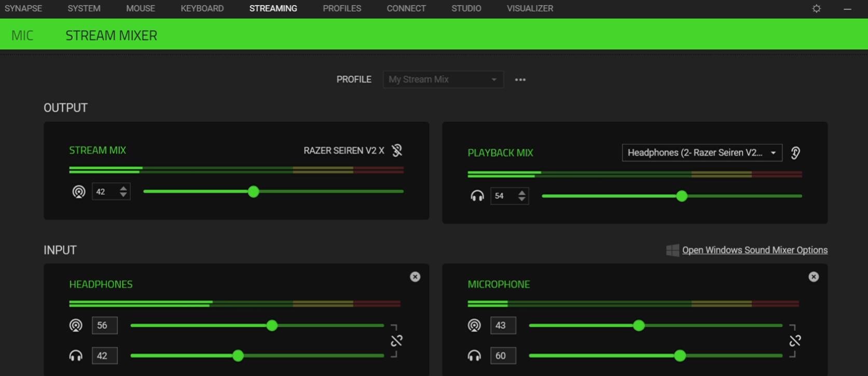Switch to the MIC tab
The width and height of the screenshot is (868, 376).
[22, 35]
